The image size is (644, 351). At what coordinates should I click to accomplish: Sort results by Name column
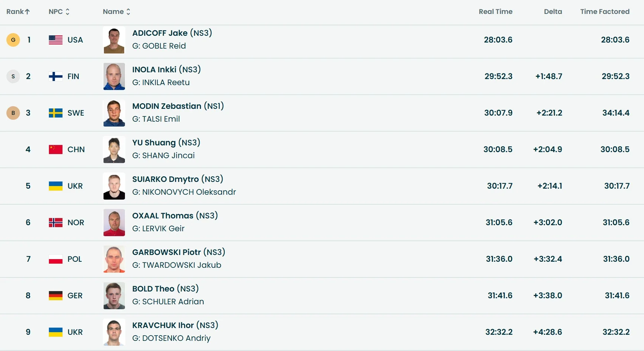(117, 12)
